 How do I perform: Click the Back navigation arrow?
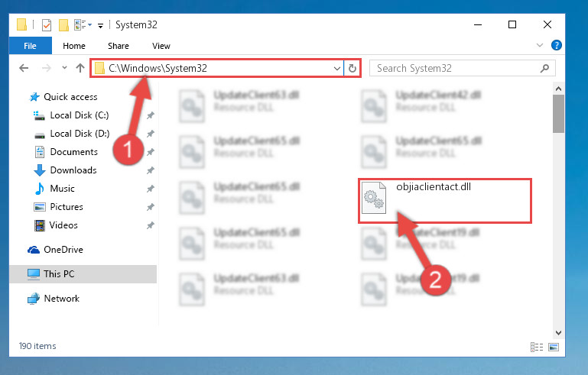tap(24, 68)
